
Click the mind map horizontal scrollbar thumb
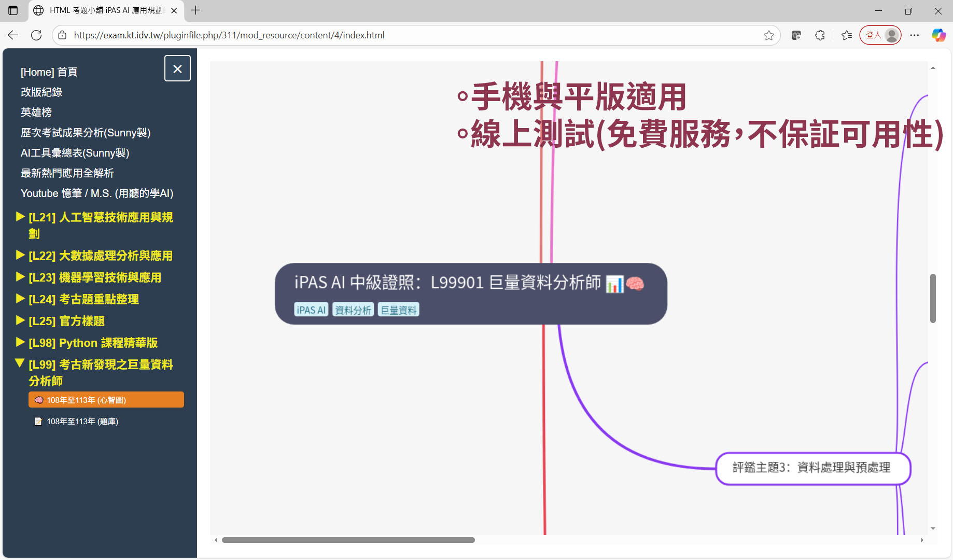(348, 540)
